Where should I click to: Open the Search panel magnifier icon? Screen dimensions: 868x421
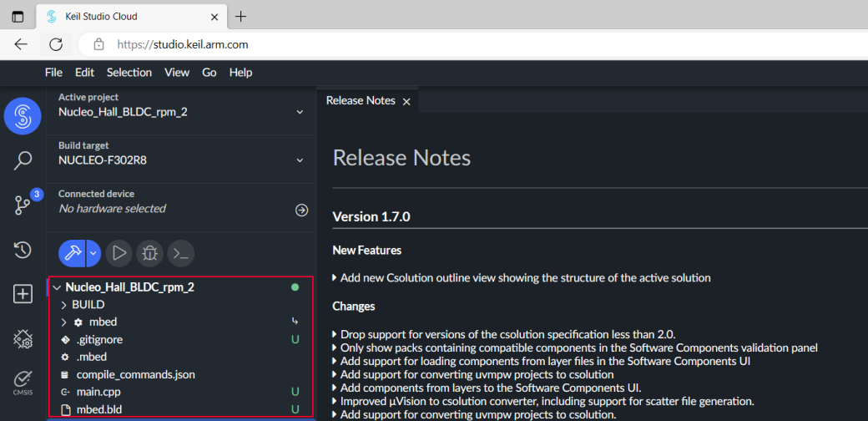(23, 160)
